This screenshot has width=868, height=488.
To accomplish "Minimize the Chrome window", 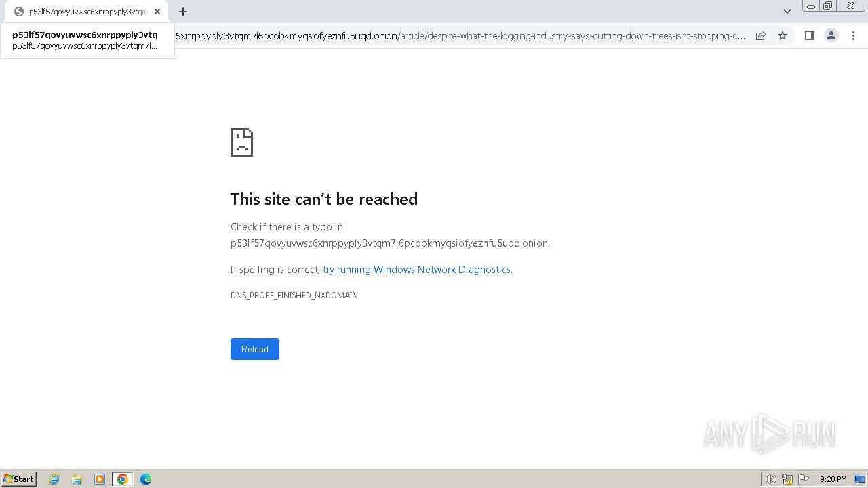I will [x=811, y=6].
